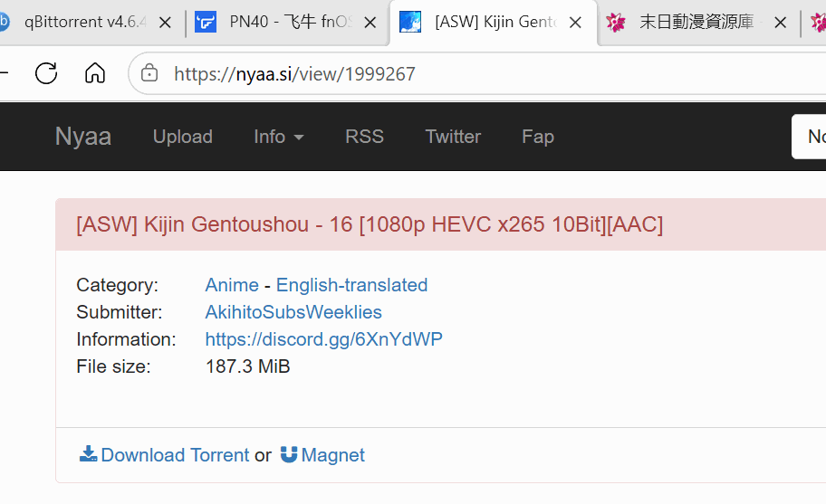
Task: Open submitter AkihitoSubsWeeklies profile
Action: (293, 312)
